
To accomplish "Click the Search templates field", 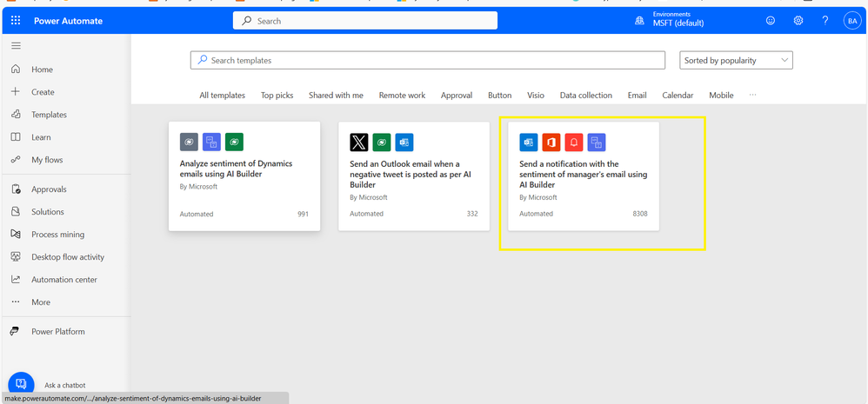I will (427, 60).
